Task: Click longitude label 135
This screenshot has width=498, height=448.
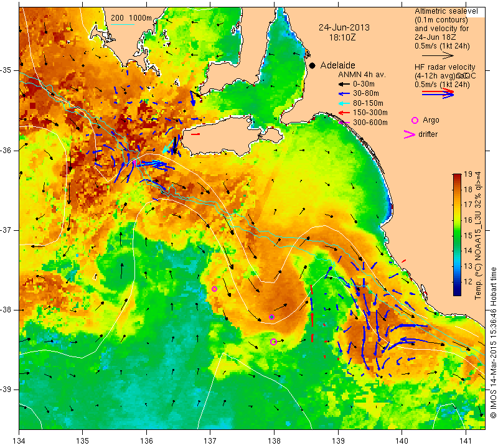Action: pyautogui.click(x=83, y=441)
